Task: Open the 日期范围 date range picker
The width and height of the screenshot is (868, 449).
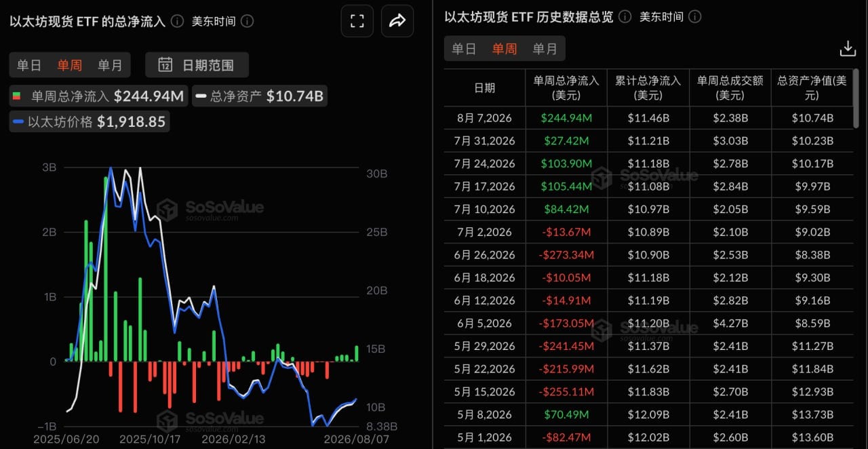Action: 197,65
